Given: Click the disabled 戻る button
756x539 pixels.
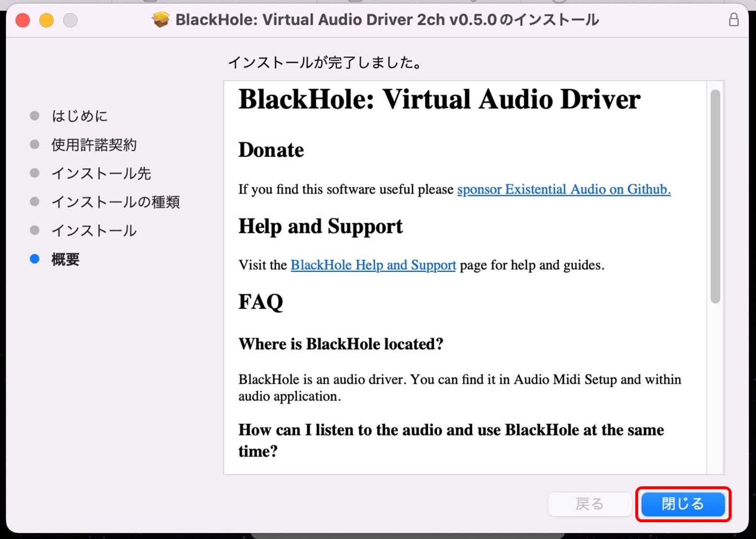Looking at the screenshot, I should click(x=590, y=504).
